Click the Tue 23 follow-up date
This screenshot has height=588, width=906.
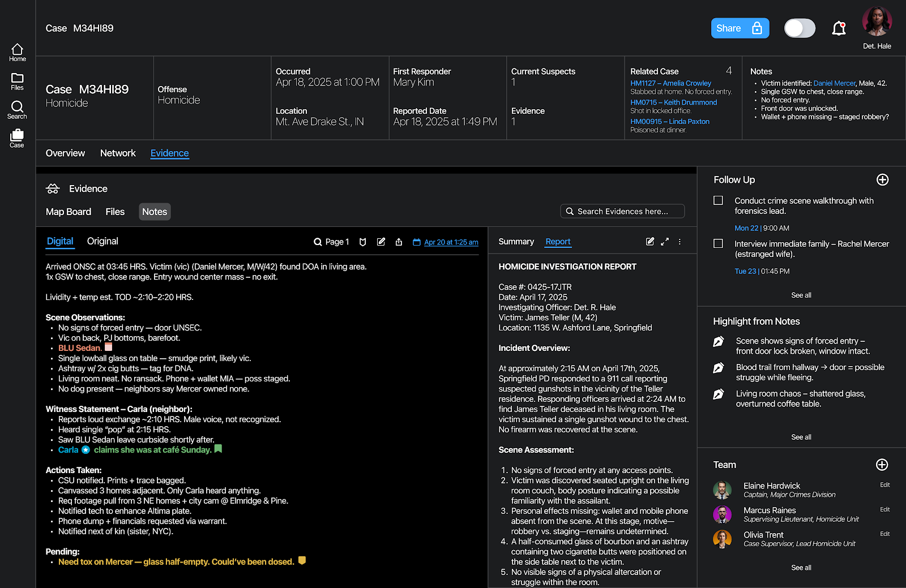click(x=745, y=272)
